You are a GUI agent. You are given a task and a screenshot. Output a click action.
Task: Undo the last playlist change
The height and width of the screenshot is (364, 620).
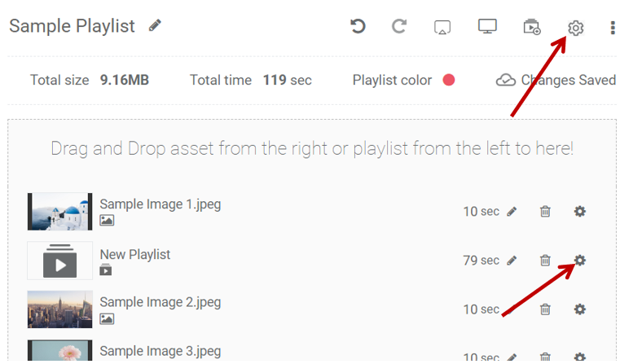point(358,27)
